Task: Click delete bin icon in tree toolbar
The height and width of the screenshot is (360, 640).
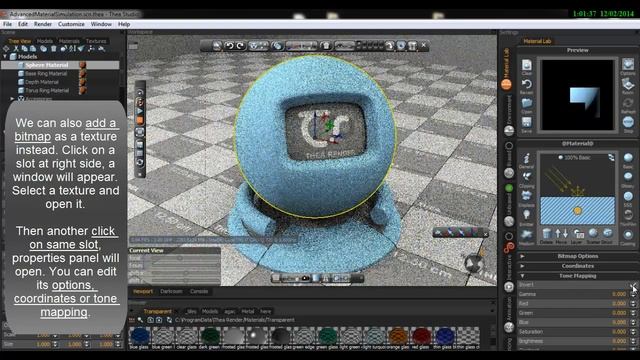Action: pos(53,49)
